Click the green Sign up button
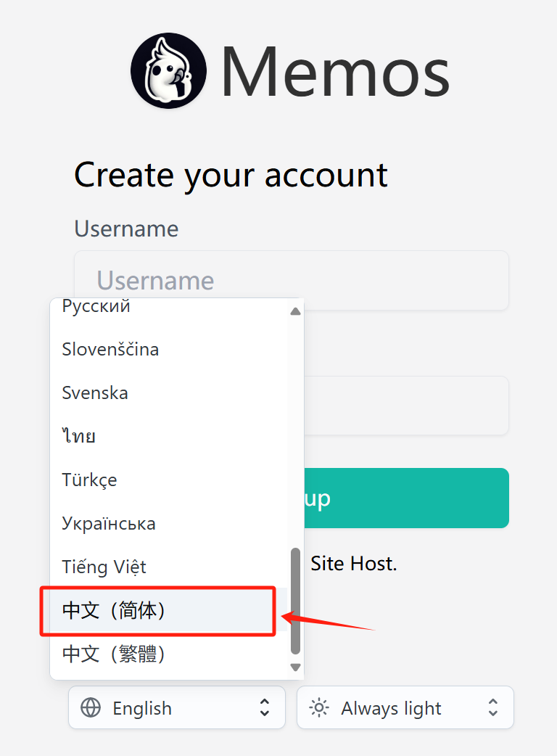Viewport: 557px width, 756px height. [406, 498]
